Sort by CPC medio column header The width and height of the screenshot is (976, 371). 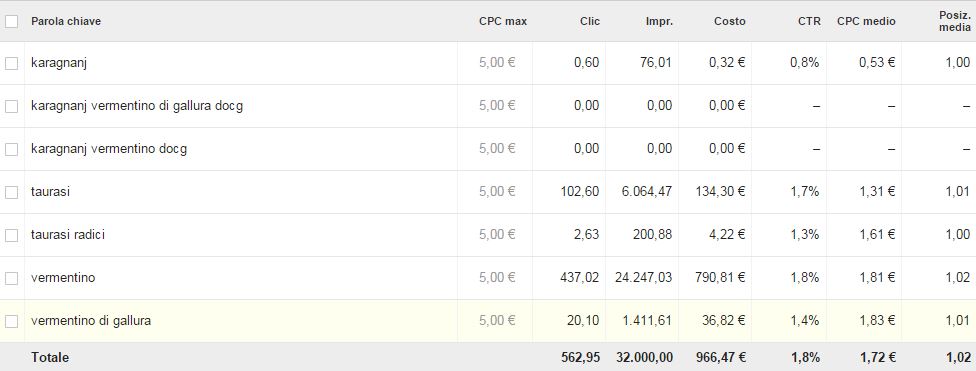tap(866, 21)
